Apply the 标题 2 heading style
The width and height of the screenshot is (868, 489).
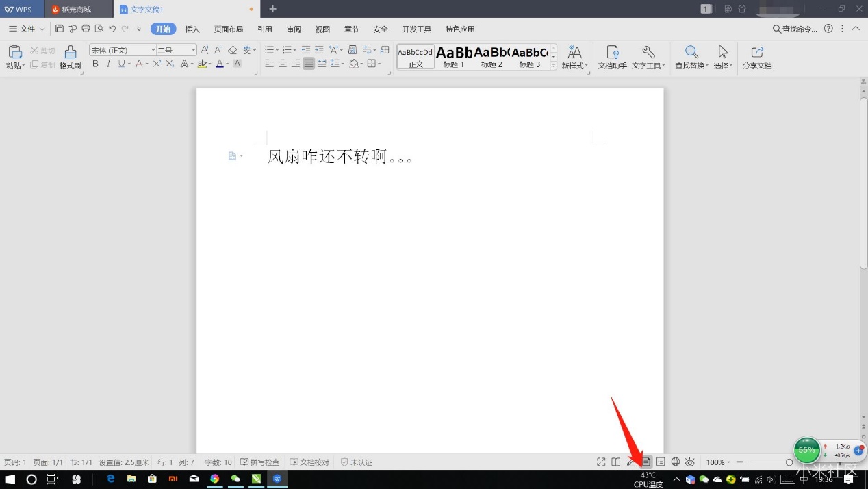(492, 57)
